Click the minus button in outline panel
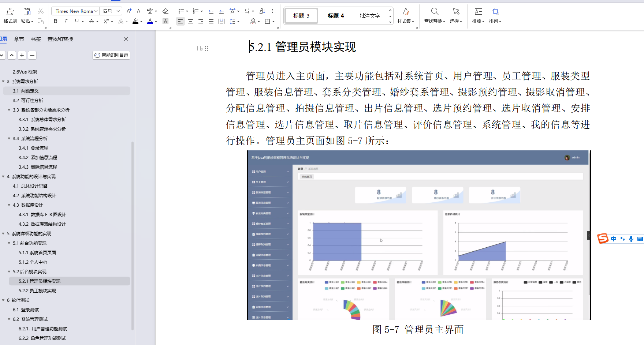Screen dimensions: 644x345 32,55
